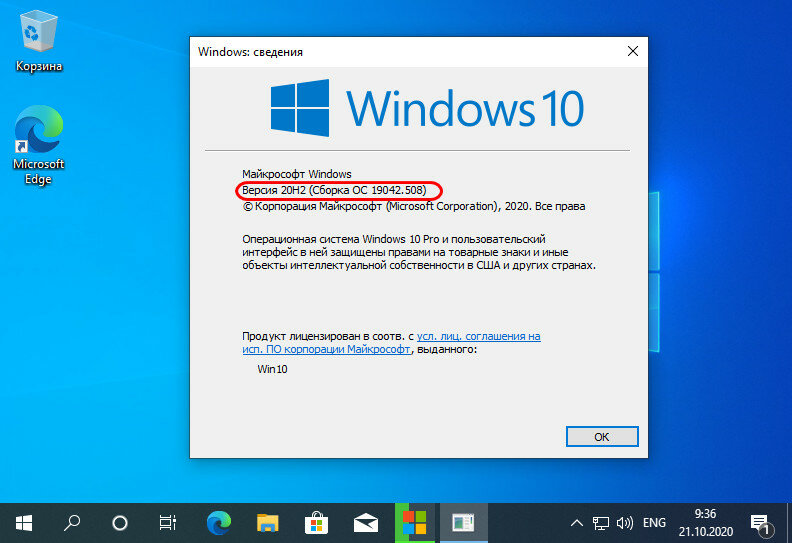Open File Explorer from the taskbar
Screen dimensions: 792x543
click(x=268, y=523)
